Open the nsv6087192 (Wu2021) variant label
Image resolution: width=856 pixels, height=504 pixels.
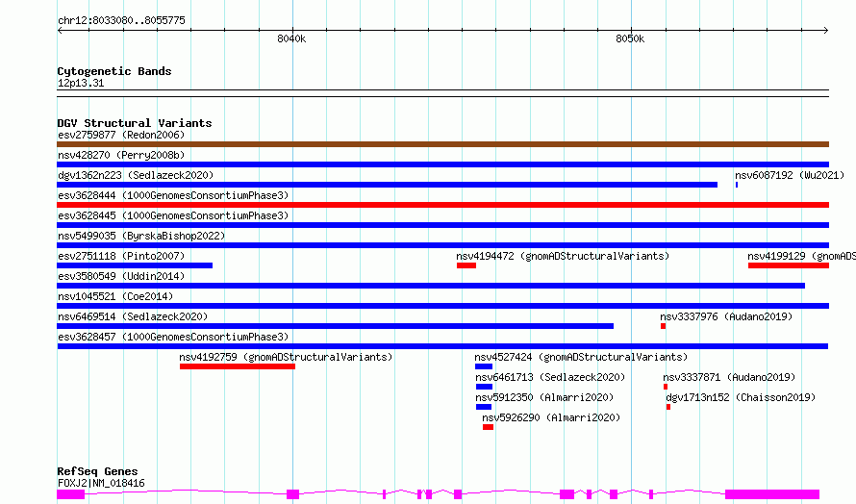[790, 175]
